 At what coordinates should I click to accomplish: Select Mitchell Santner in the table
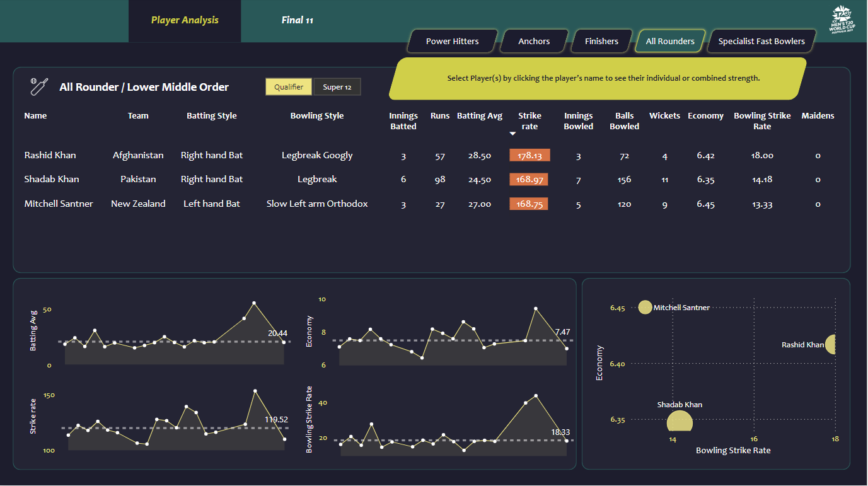click(x=59, y=204)
